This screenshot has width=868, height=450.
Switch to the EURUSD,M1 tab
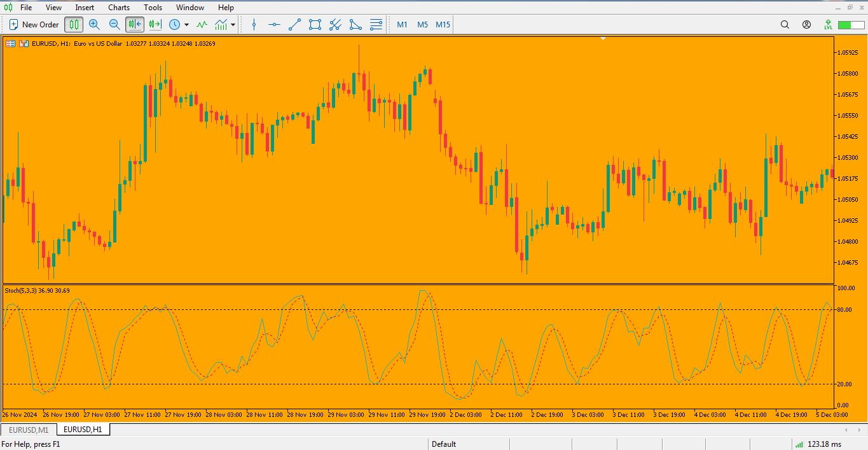click(x=28, y=430)
